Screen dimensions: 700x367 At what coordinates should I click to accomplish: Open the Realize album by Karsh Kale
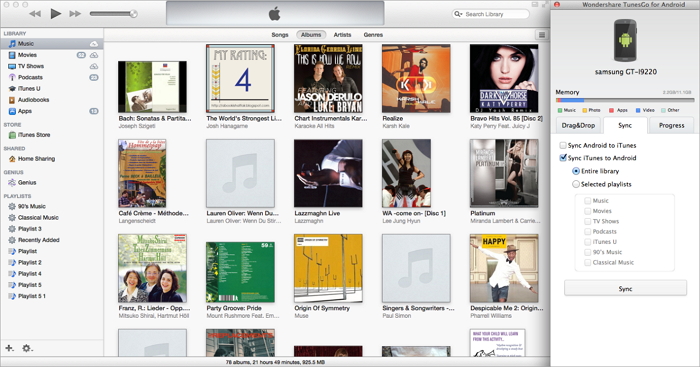click(x=416, y=78)
